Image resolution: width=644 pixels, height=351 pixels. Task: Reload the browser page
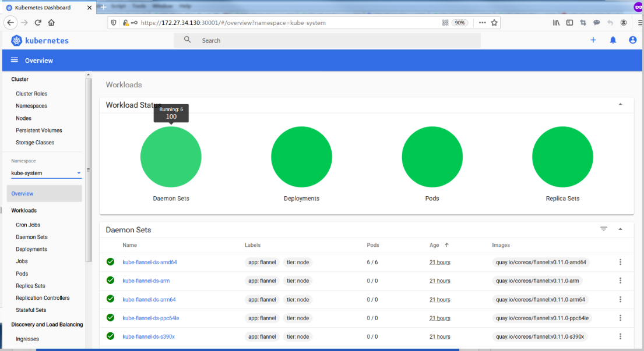(x=38, y=23)
